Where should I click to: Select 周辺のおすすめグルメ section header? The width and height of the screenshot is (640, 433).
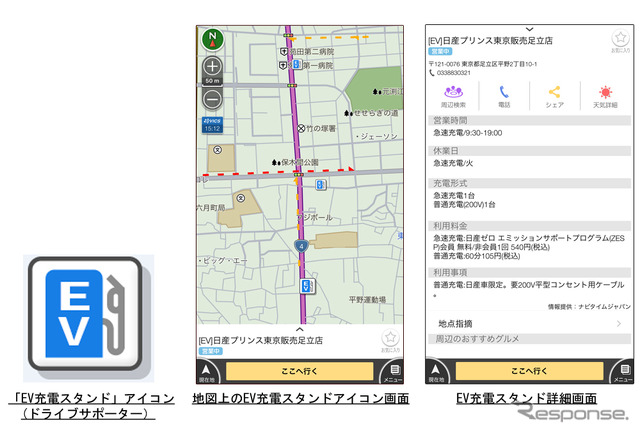pyautogui.click(x=529, y=339)
